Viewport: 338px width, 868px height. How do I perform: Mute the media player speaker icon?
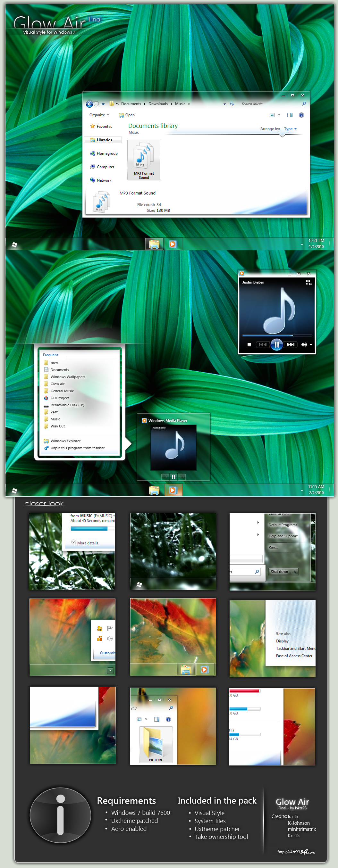click(304, 344)
